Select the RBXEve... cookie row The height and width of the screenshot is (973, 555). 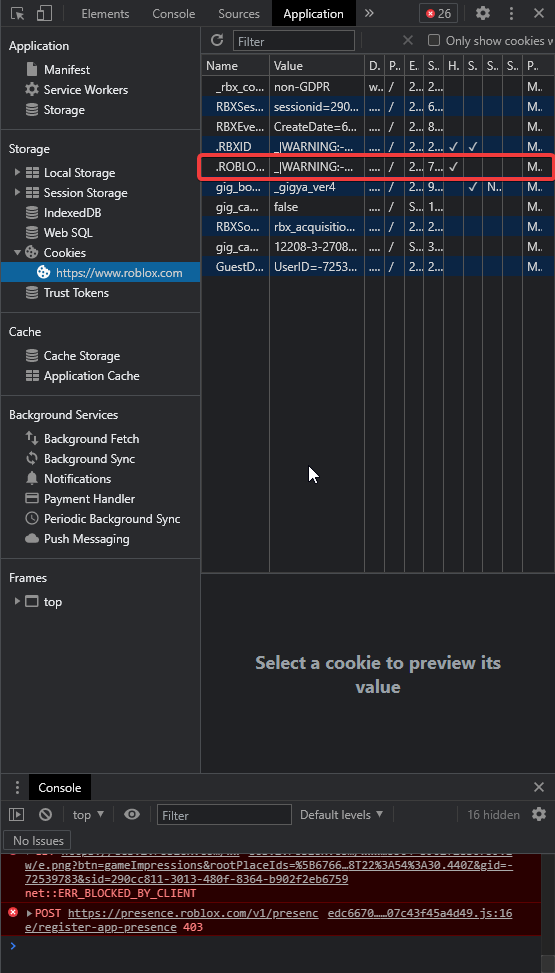coord(377,127)
